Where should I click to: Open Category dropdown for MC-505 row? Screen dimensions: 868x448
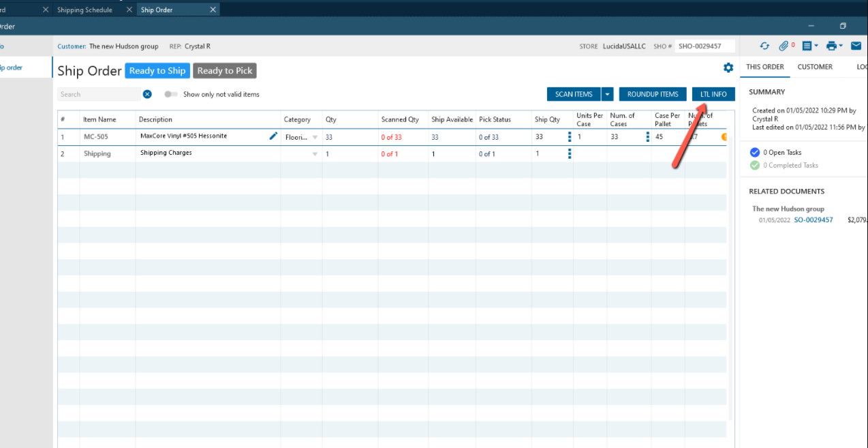pos(315,137)
